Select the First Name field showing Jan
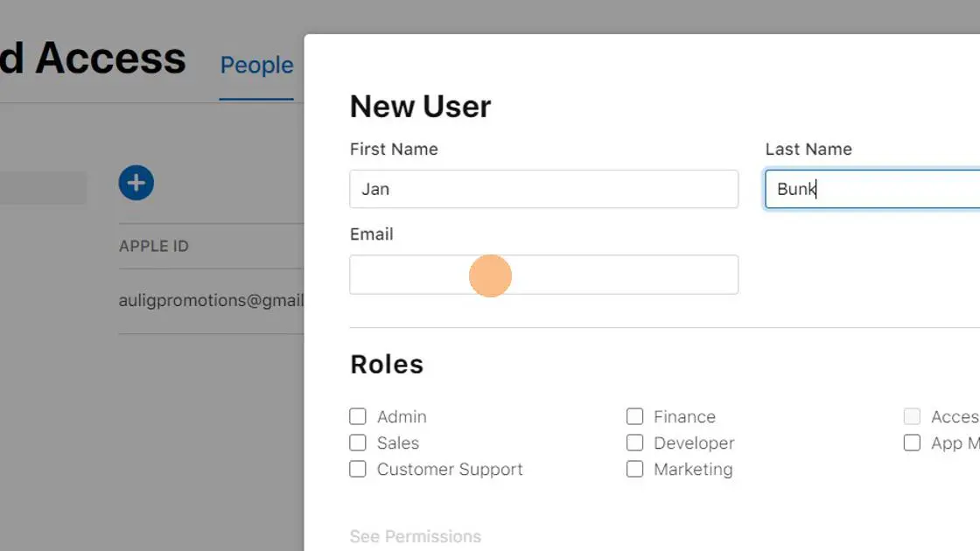Image resolution: width=980 pixels, height=551 pixels. (543, 189)
